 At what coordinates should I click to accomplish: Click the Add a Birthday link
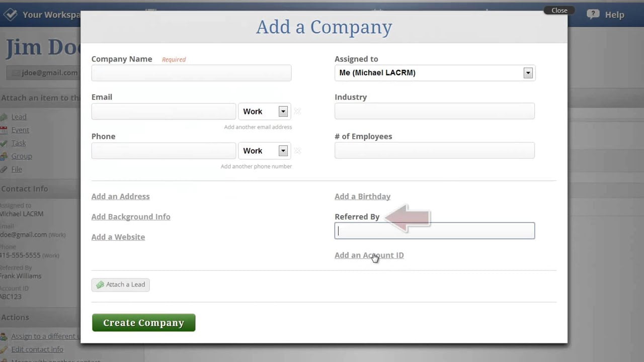click(x=362, y=197)
